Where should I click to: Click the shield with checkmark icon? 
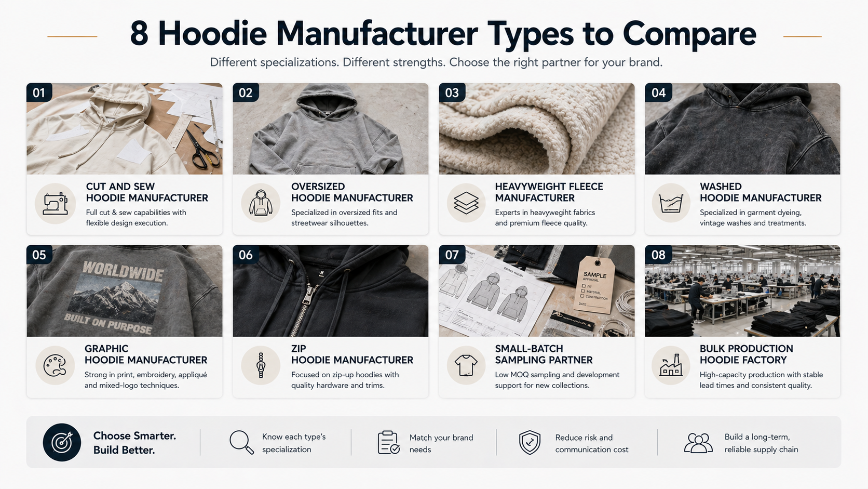[530, 442]
